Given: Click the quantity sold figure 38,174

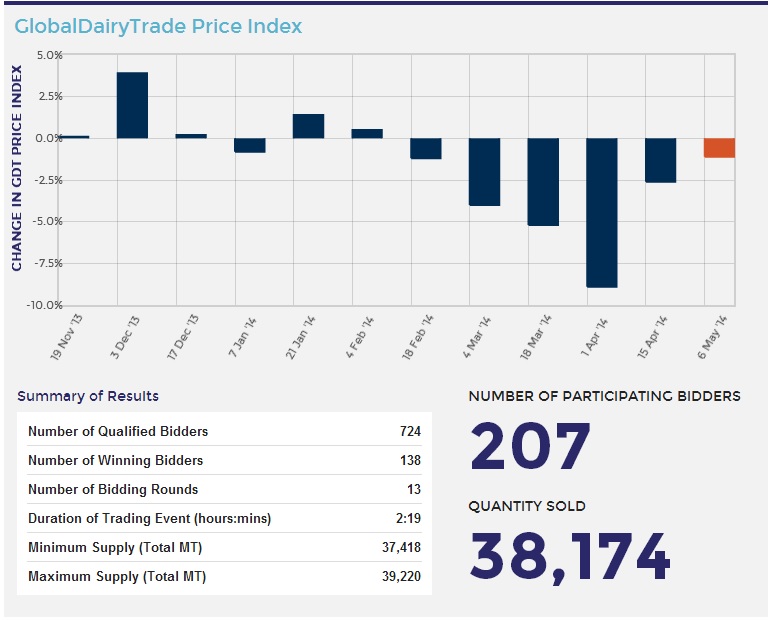Looking at the screenshot, I should (569, 557).
